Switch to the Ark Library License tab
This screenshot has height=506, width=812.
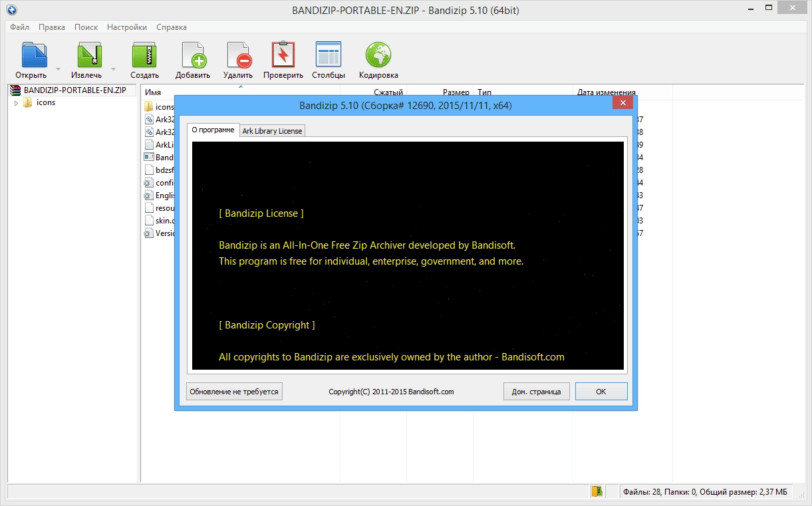point(272,131)
